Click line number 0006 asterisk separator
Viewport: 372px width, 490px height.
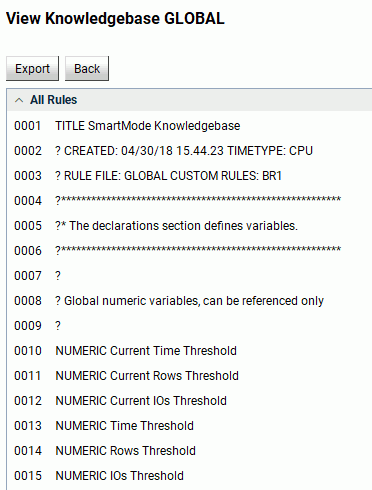(x=28, y=251)
